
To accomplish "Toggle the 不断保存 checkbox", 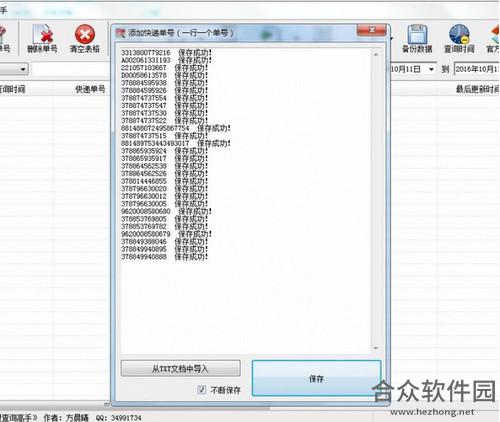I will pyautogui.click(x=202, y=389).
